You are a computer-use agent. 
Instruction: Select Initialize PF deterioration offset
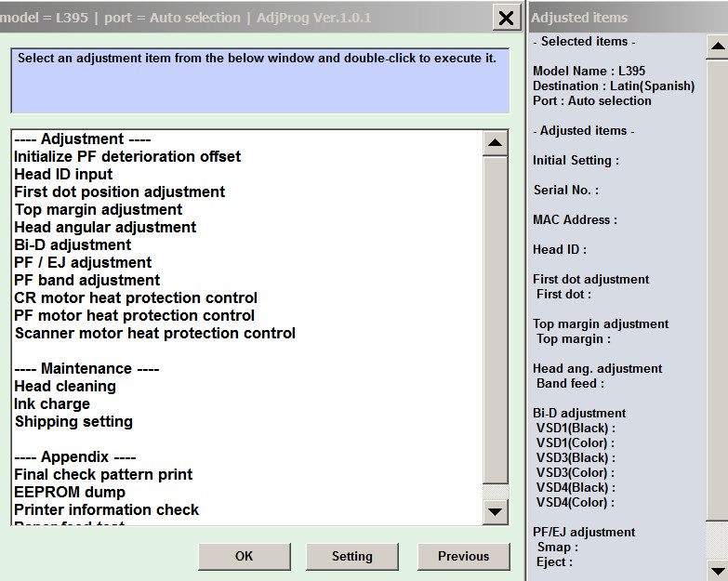click(x=127, y=156)
